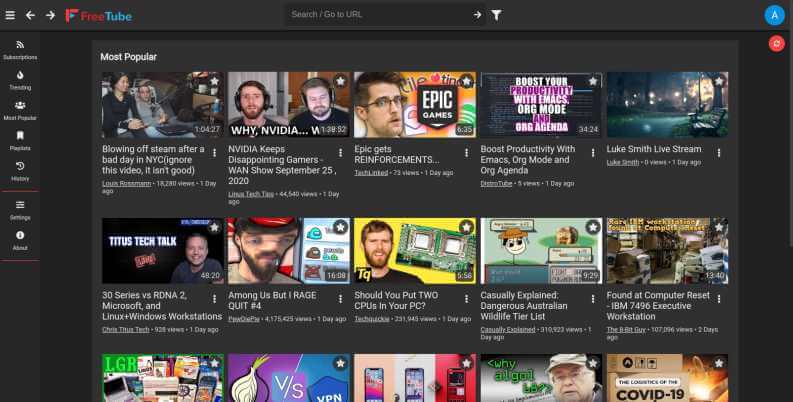Screen dimensions: 793x402
Task: Visit Chris Titus Tech channel link
Action: (x=125, y=330)
